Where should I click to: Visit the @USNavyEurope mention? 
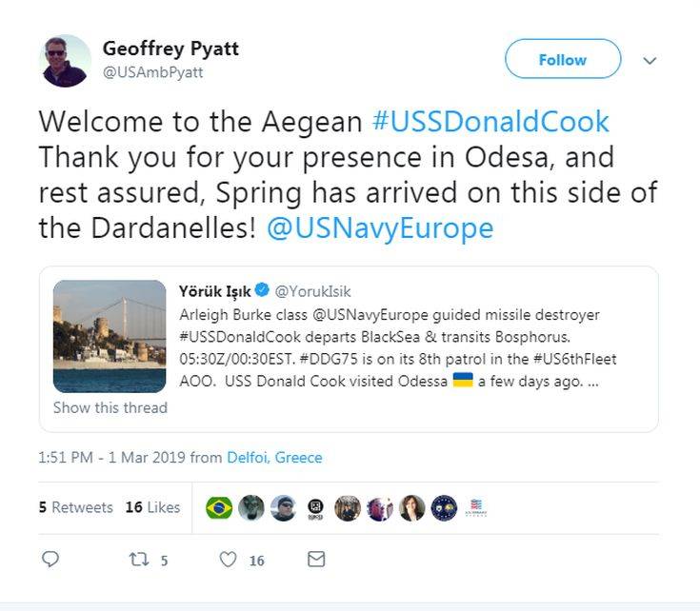pos(380,228)
